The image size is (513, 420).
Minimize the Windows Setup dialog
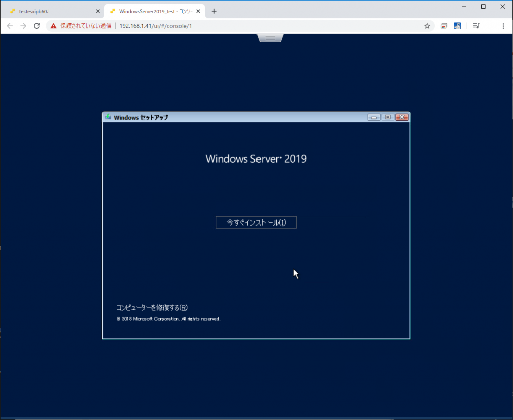tap(374, 117)
